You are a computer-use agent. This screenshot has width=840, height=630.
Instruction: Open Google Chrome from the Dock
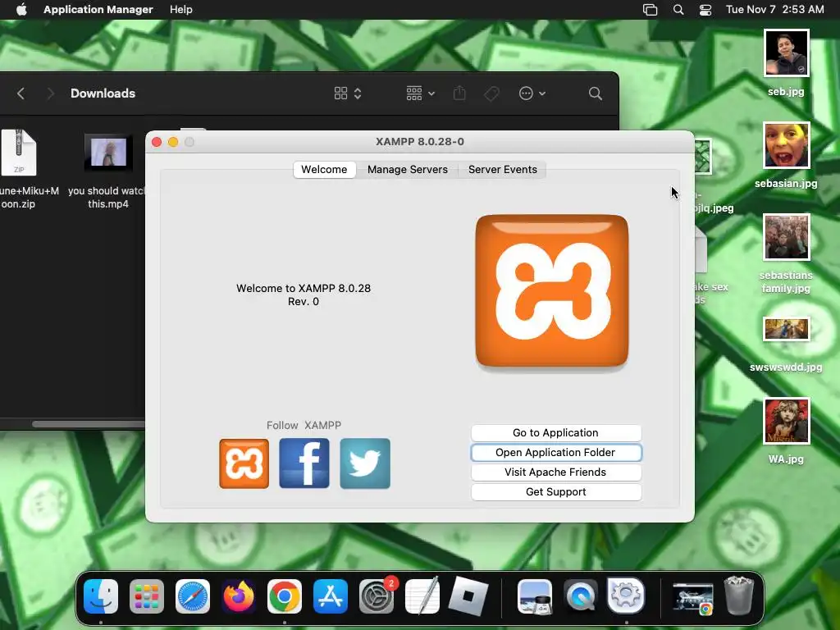285,596
